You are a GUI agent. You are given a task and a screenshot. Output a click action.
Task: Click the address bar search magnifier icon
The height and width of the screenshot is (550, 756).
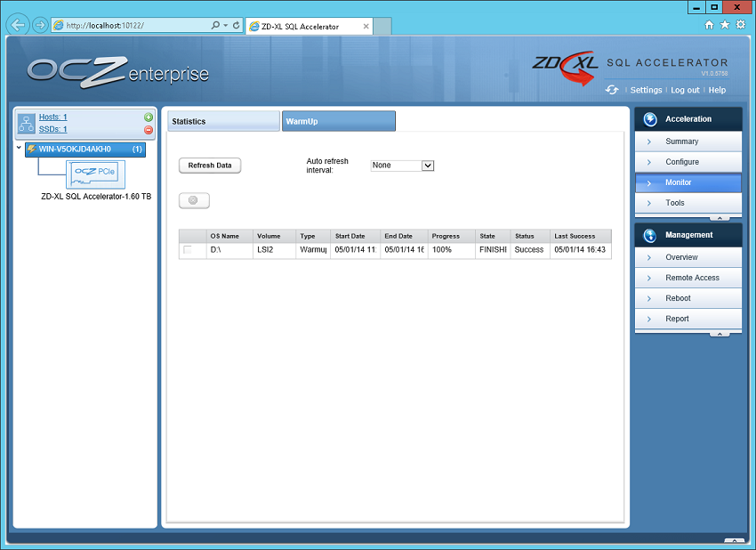click(215, 25)
